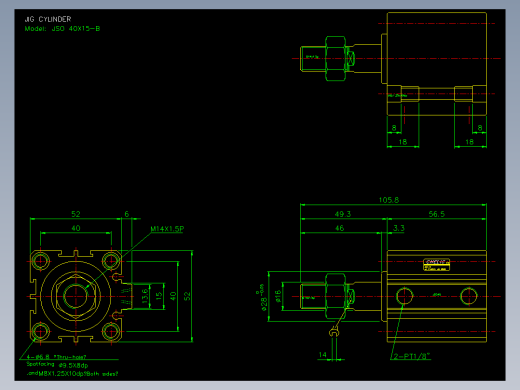Screen dimensions: 520x390
Task: Select the left 18 dimension in top view
Action: click(403, 142)
